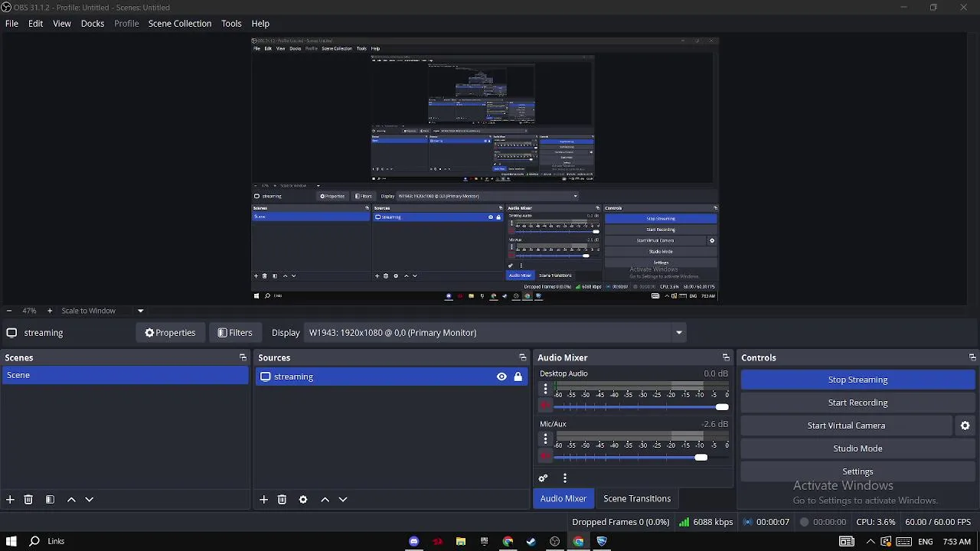Remove selected source with trash icon
The width and height of the screenshot is (980, 551).
pyautogui.click(x=282, y=500)
